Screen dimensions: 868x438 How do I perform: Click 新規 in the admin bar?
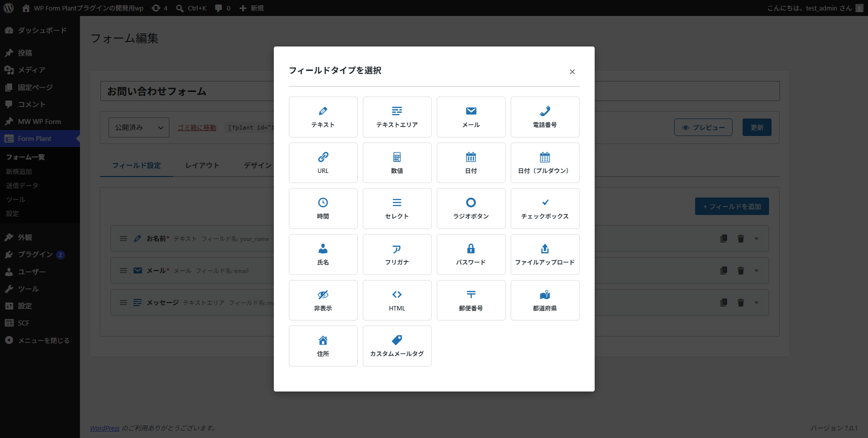tap(251, 8)
